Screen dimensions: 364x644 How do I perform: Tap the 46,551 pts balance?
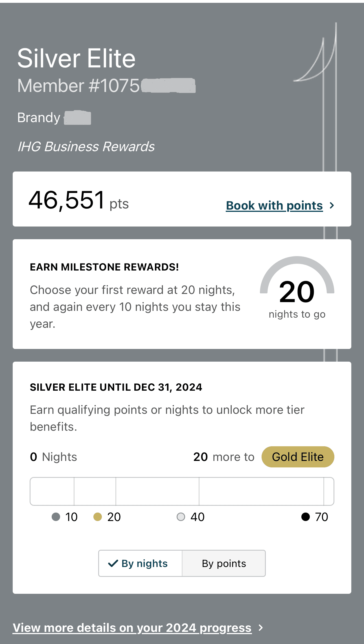[78, 200]
